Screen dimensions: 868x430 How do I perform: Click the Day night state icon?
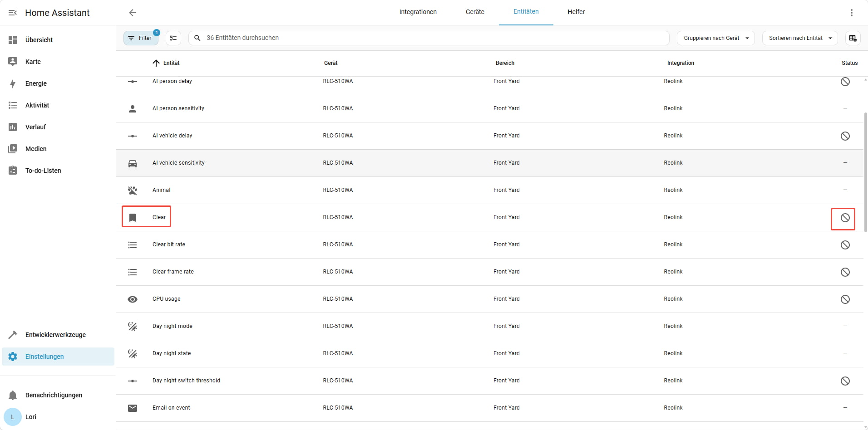point(133,354)
